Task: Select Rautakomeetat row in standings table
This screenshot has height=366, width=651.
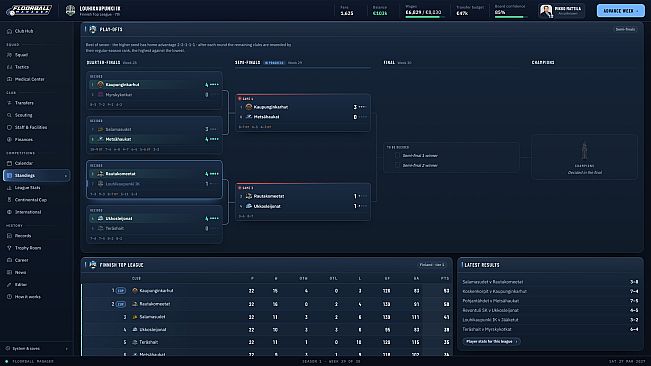Action: click(x=267, y=304)
